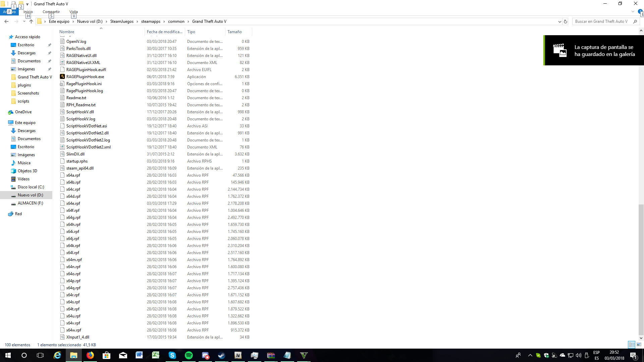Open the Compartir ribbon tab
Viewport: 644px width, 362px height.
(51, 12)
